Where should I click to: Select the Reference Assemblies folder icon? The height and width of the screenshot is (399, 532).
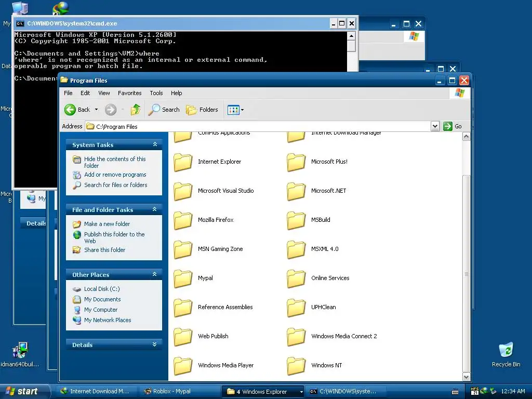pyautogui.click(x=183, y=308)
